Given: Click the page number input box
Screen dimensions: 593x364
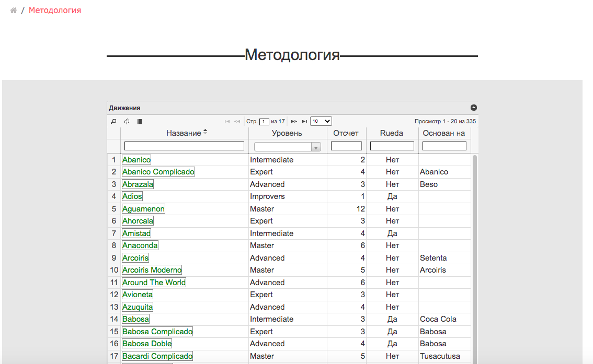Looking at the screenshot, I should click(x=264, y=122).
